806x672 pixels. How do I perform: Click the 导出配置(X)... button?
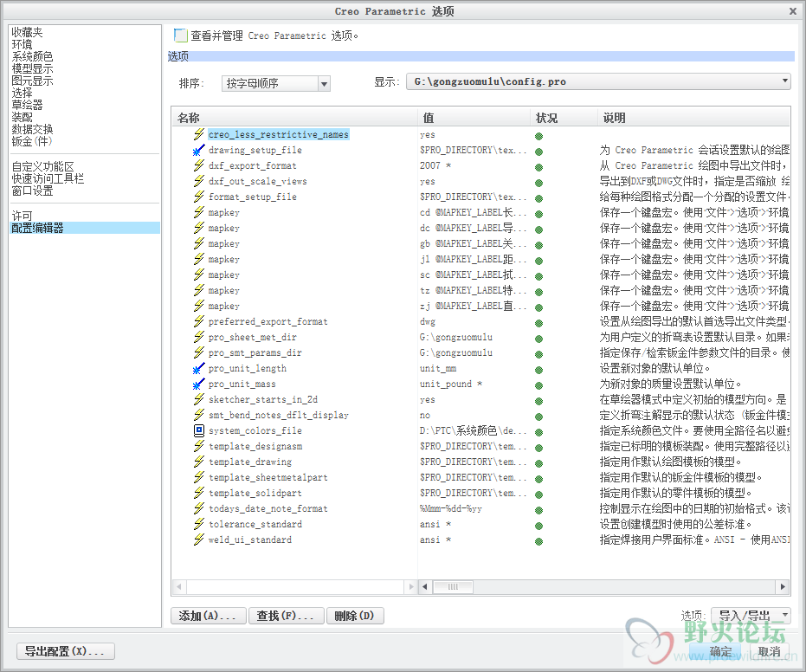[65, 651]
